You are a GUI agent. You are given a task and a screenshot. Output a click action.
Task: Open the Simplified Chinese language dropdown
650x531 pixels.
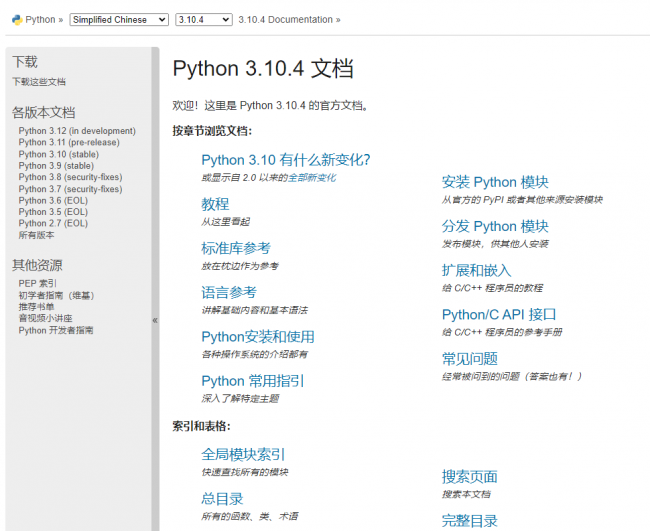119,20
